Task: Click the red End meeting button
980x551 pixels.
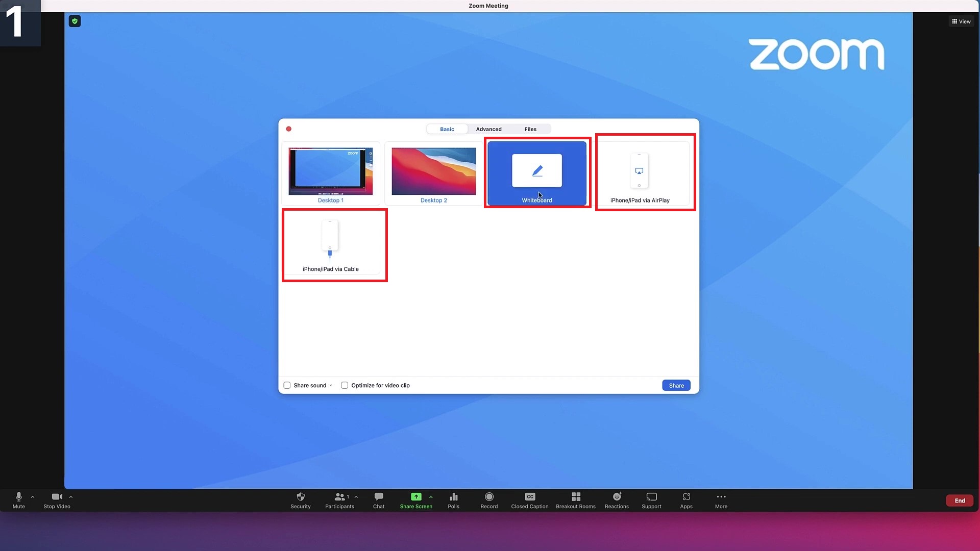Action: point(960,500)
